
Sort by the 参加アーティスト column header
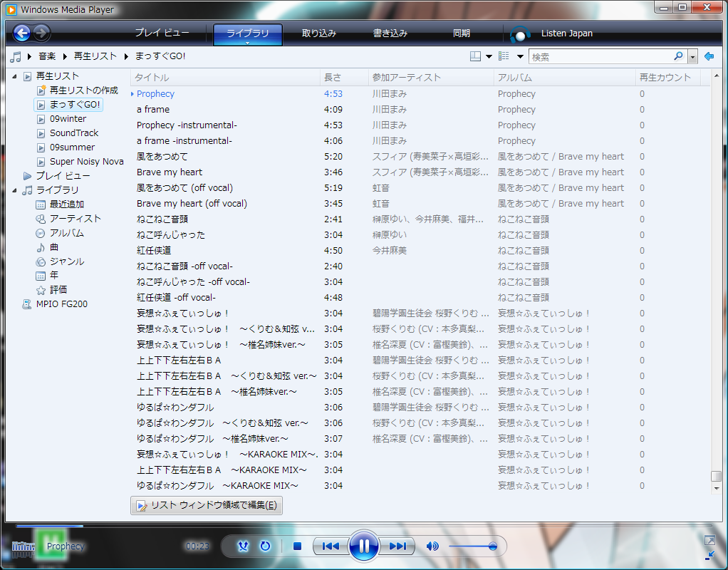(432, 78)
